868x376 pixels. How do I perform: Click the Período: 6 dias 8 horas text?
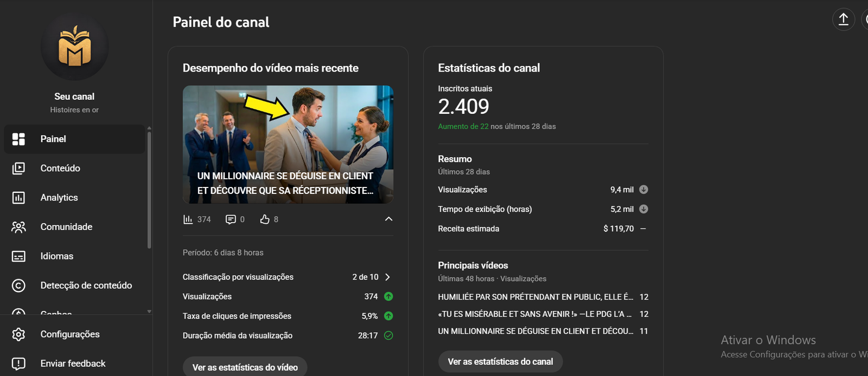223,252
